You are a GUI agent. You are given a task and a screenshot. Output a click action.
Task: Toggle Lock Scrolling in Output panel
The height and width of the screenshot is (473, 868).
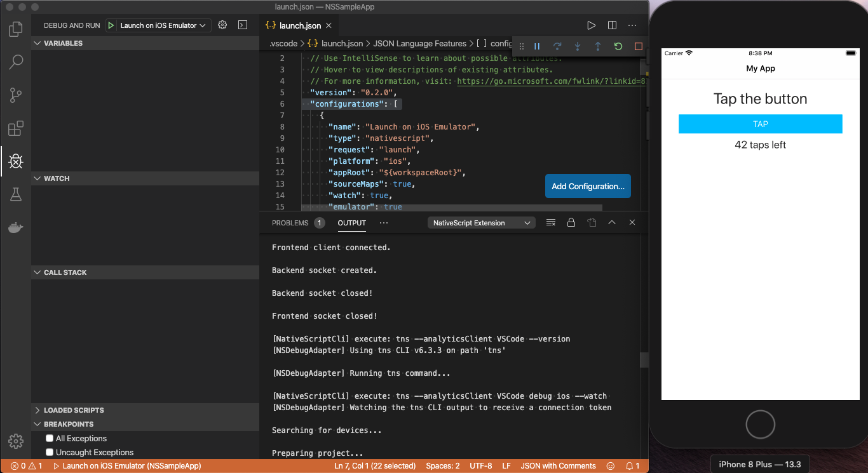click(x=571, y=222)
